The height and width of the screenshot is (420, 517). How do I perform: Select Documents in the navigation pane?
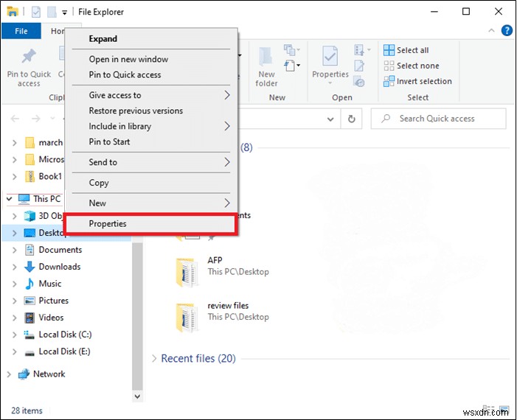click(60, 250)
